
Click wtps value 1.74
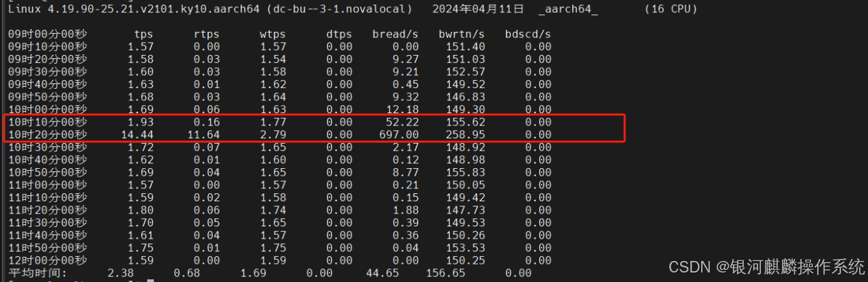pyautogui.click(x=273, y=210)
